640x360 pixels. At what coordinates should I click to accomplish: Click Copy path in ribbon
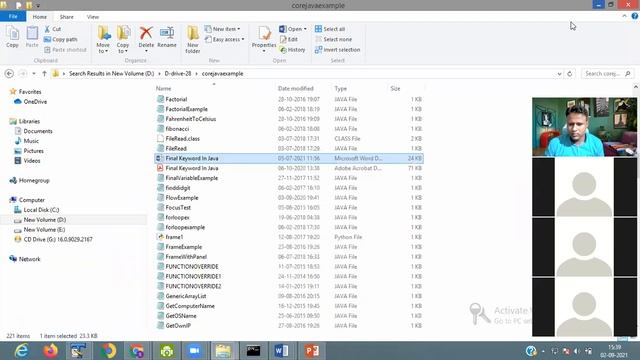(x=60, y=40)
